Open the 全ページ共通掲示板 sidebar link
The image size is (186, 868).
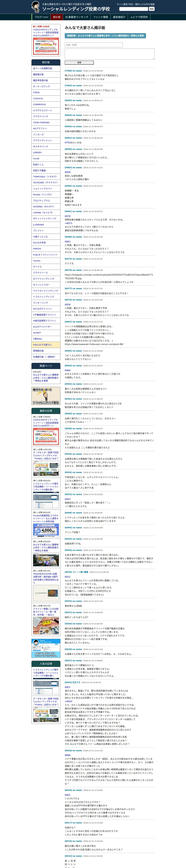(x=46, y=68)
